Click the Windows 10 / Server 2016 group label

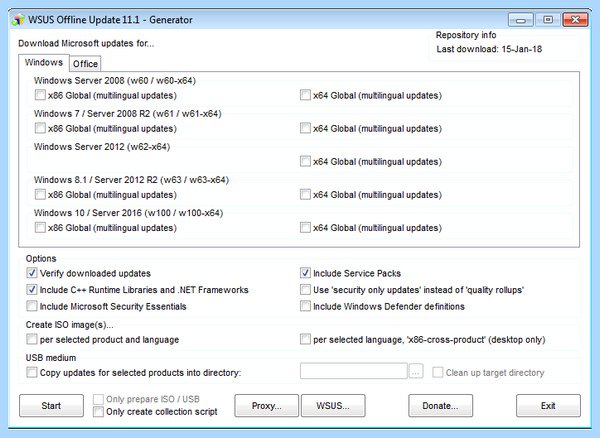click(128, 213)
